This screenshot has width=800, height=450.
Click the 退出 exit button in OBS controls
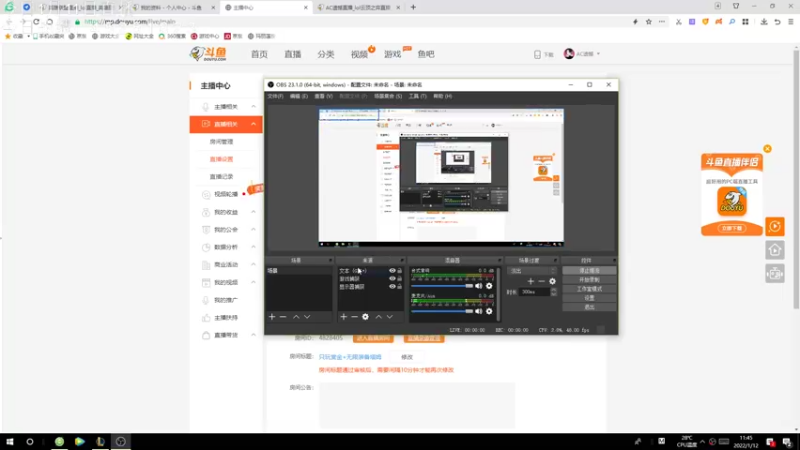(589, 307)
